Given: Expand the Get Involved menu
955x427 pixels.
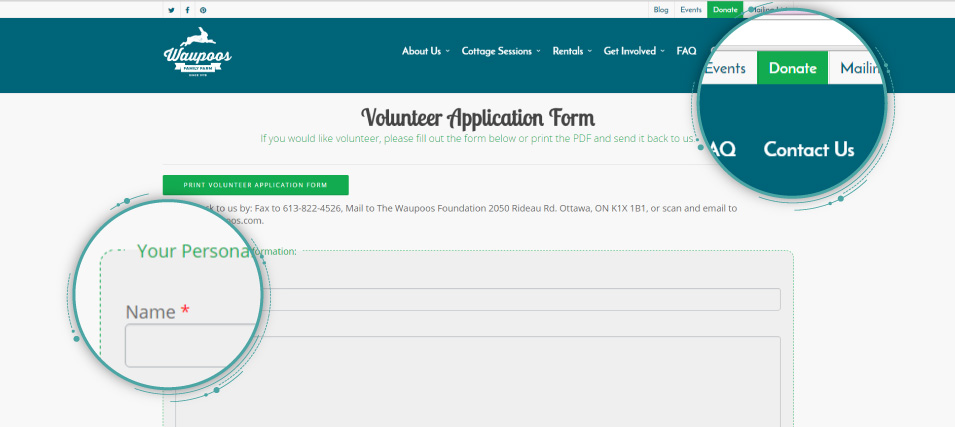Looking at the screenshot, I should (634, 51).
